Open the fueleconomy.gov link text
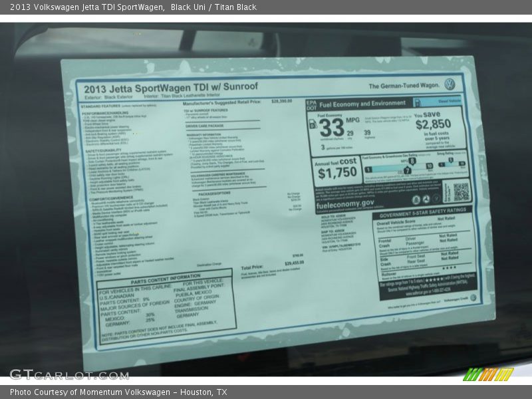The width and height of the screenshot is (532, 399). point(345,205)
